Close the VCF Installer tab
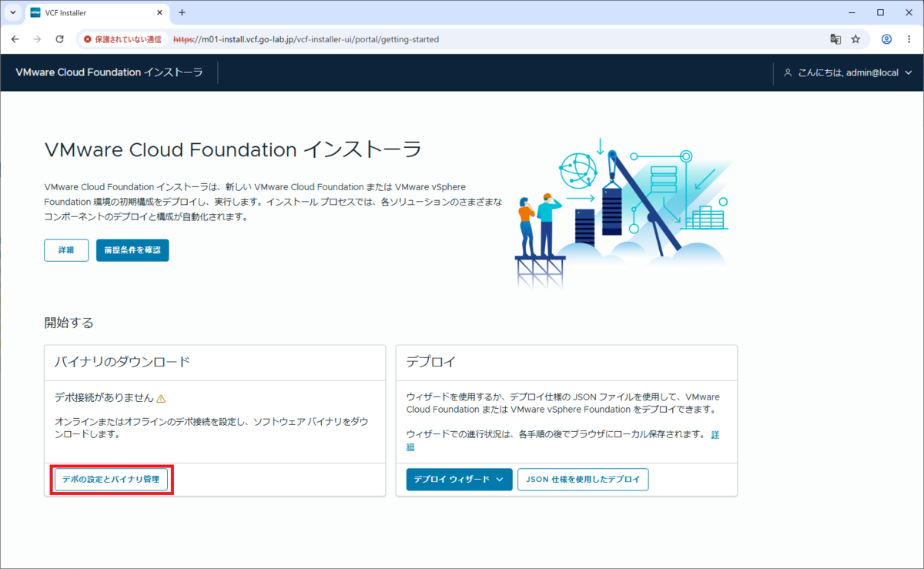This screenshot has height=569, width=924. coord(159,12)
